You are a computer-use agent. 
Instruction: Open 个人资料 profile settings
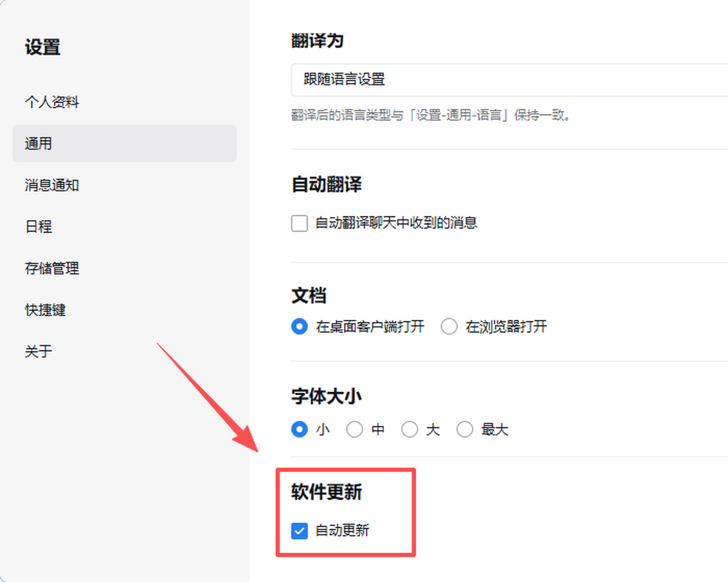(x=54, y=102)
